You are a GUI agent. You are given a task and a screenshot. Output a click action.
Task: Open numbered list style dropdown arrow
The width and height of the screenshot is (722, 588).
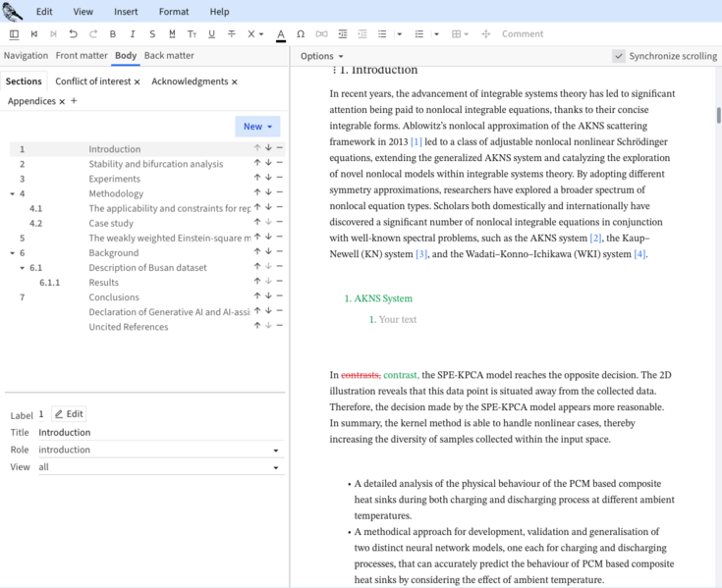(436, 34)
